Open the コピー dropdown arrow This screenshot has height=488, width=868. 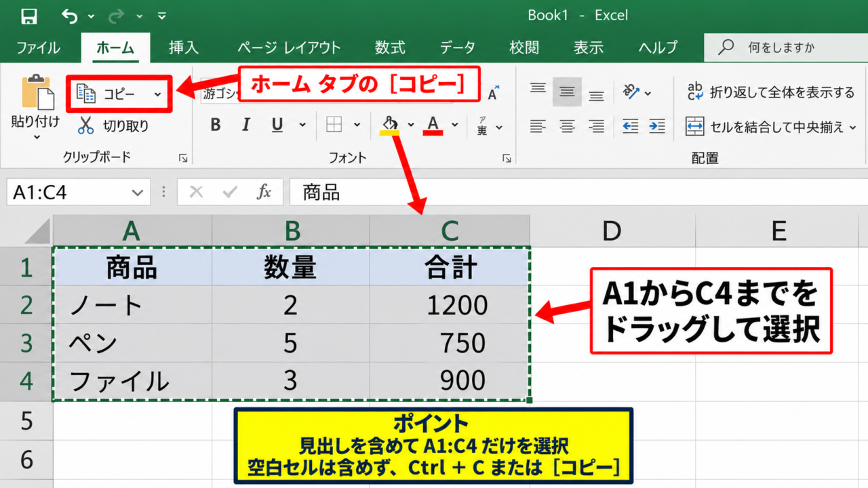157,94
